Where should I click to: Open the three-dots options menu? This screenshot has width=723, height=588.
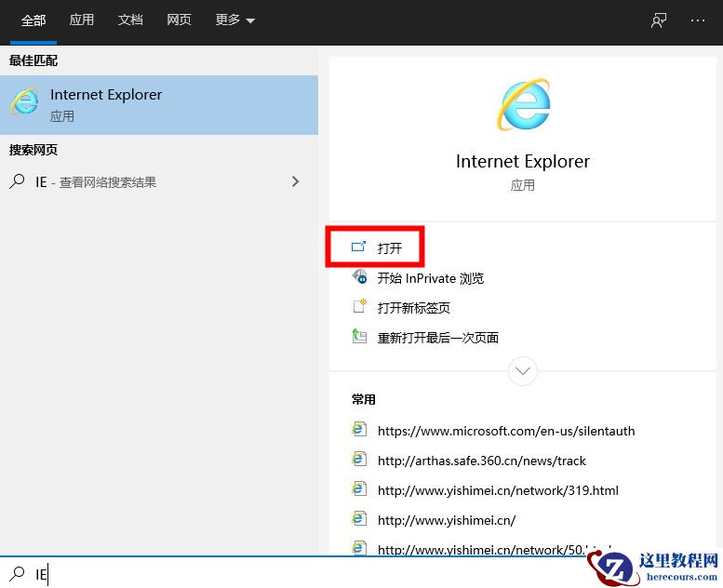(x=698, y=20)
